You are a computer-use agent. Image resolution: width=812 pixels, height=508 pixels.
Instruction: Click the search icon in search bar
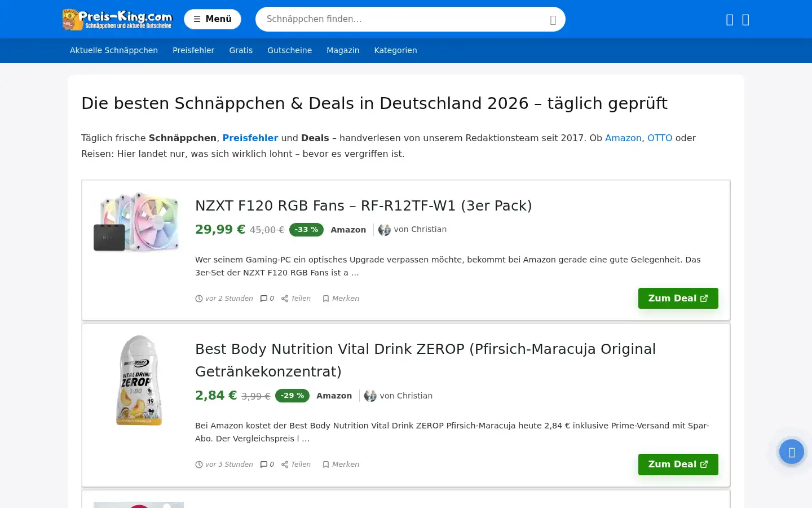pyautogui.click(x=553, y=20)
